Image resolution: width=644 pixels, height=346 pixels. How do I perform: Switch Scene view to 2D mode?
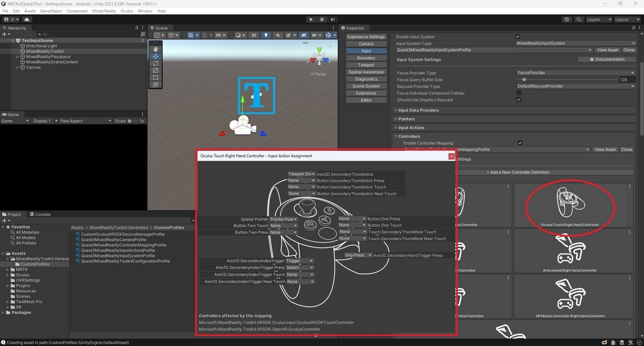(x=254, y=35)
